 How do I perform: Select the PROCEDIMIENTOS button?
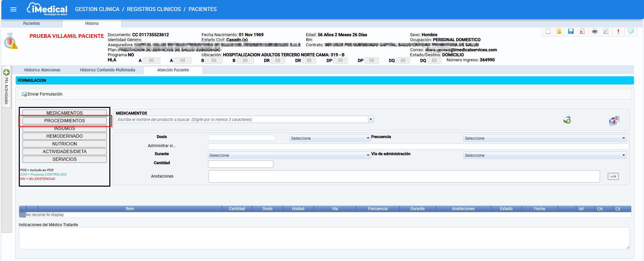(64, 121)
